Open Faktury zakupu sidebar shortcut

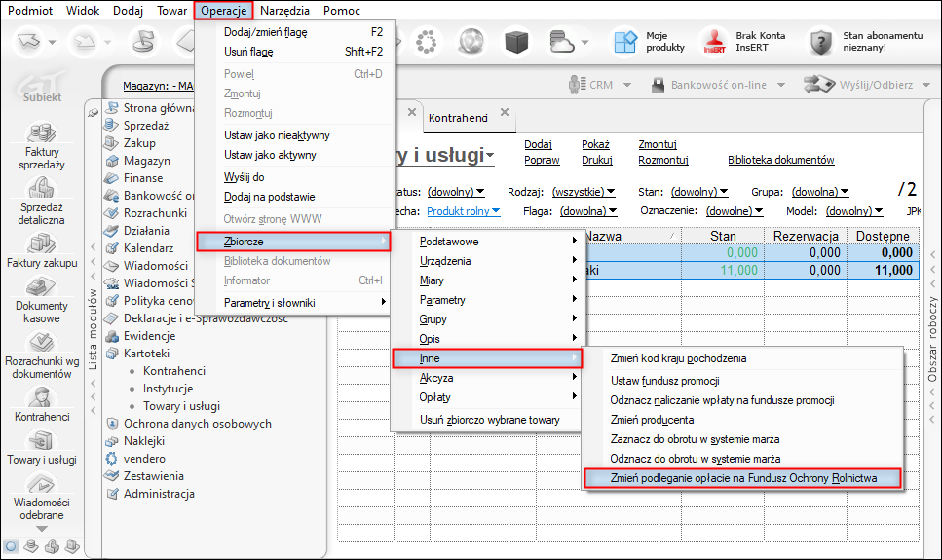click(42, 249)
